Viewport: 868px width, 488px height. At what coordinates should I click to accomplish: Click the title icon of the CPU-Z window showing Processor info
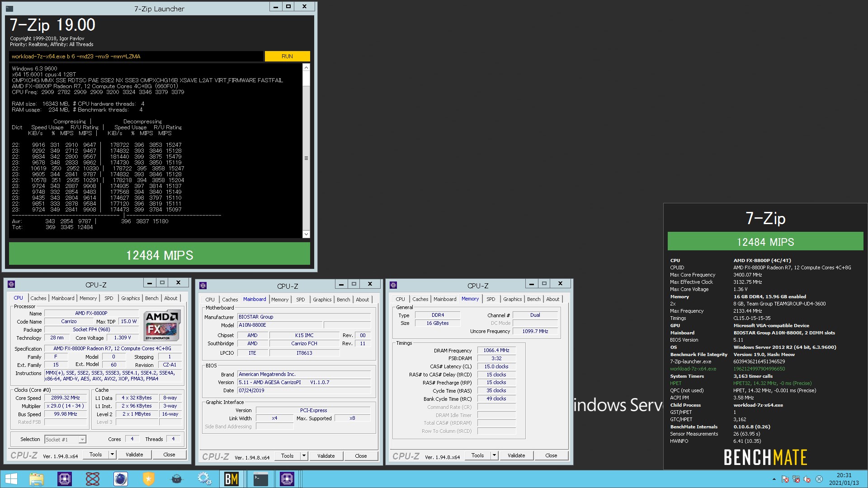click(12, 284)
